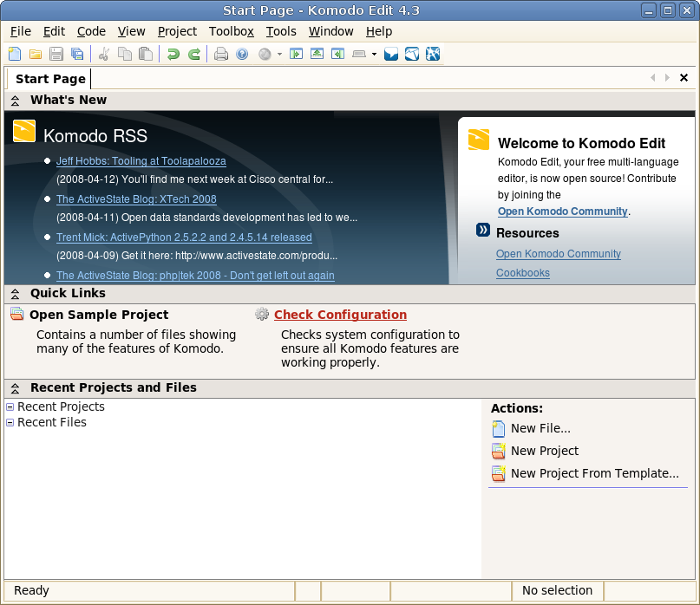Screen dimensions: 700x605
Task: Click the Check Configuration gear icon
Action: (x=262, y=314)
